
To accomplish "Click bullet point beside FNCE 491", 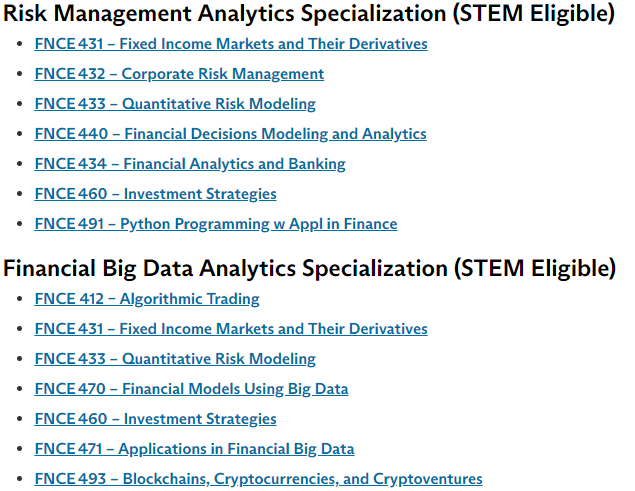I will (19, 224).
